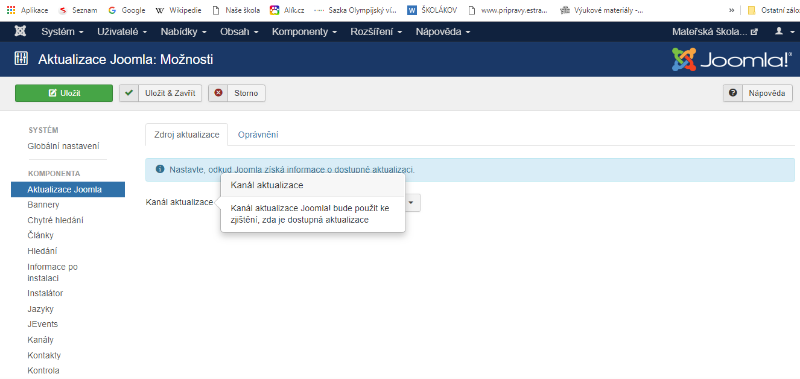Open the Seznam bookmark
Image resolution: width=800 pixels, height=379 pixels.
[78, 10]
